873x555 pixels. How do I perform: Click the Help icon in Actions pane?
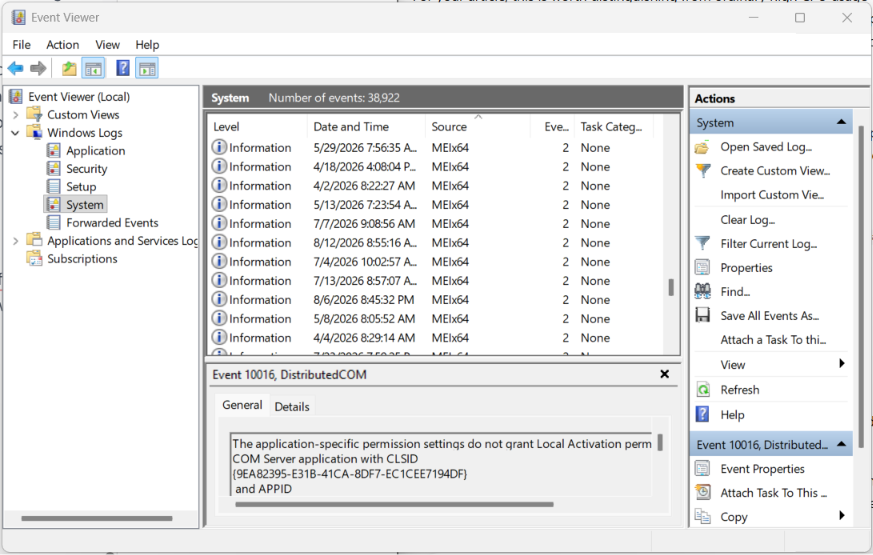click(x=703, y=414)
